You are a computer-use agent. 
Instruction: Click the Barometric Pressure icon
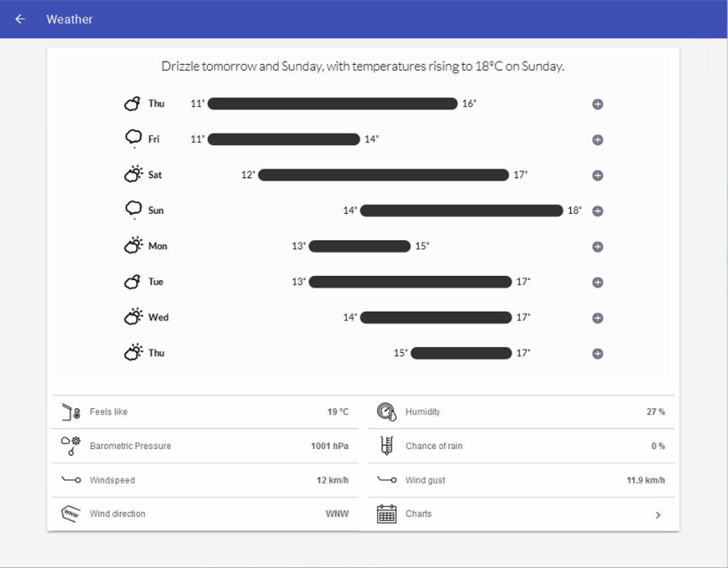[x=70, y=446]
